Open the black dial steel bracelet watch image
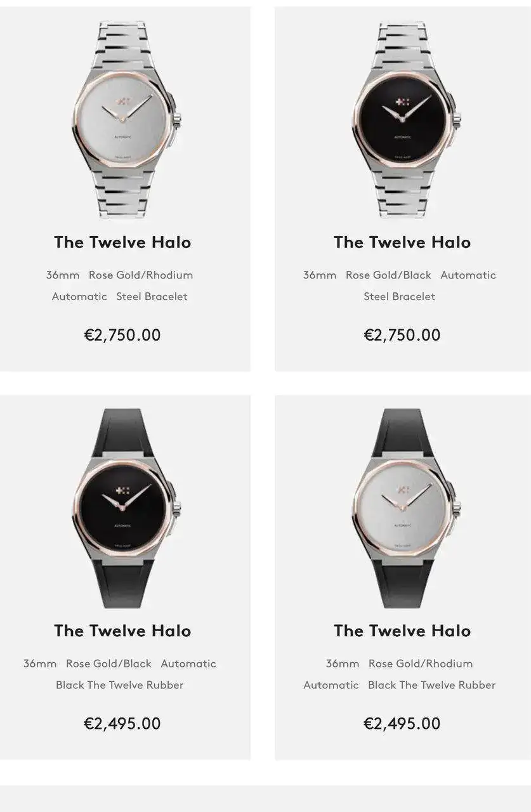This screenshot has height=812, width=531. (404, 119)
